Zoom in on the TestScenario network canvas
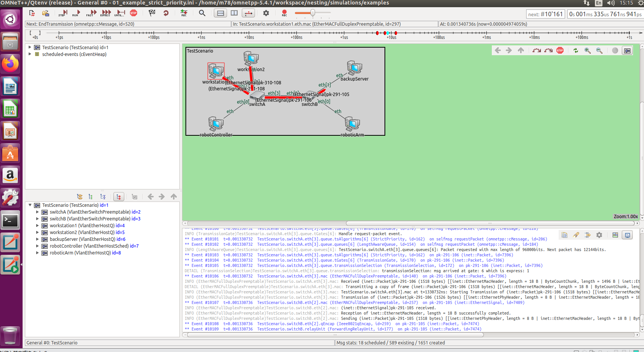Screen dimensions: 644x352 (587, 50)
